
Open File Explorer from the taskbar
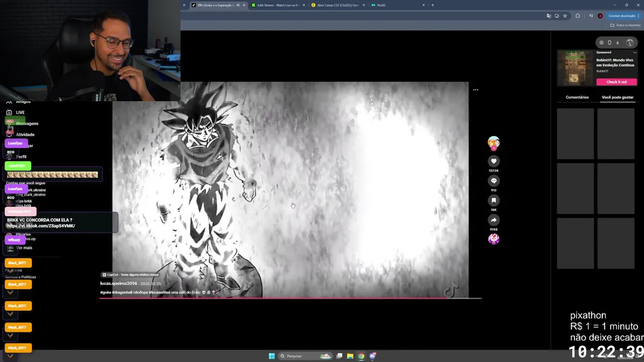(x=350, y=356)
